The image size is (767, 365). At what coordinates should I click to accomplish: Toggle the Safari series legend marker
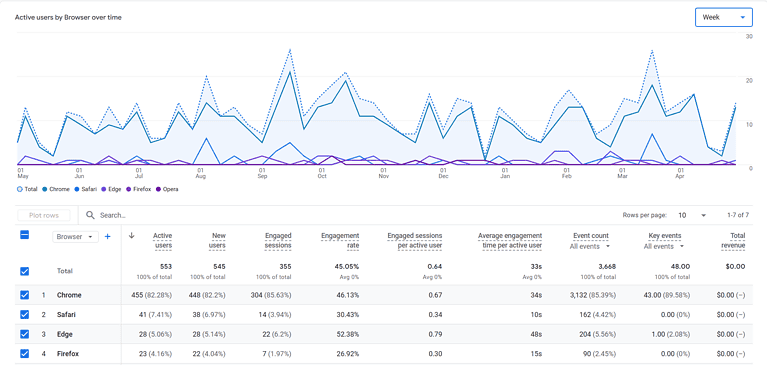[x=77, y=189]
